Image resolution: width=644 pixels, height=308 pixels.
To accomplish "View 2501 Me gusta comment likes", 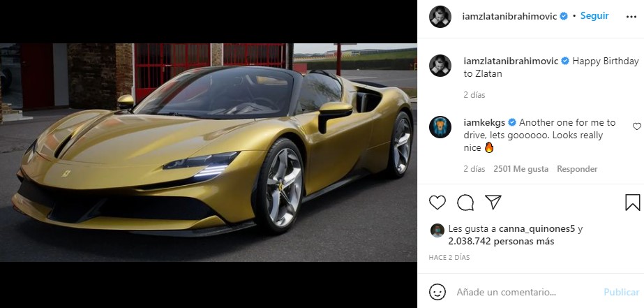I will [x=521, y=169].
